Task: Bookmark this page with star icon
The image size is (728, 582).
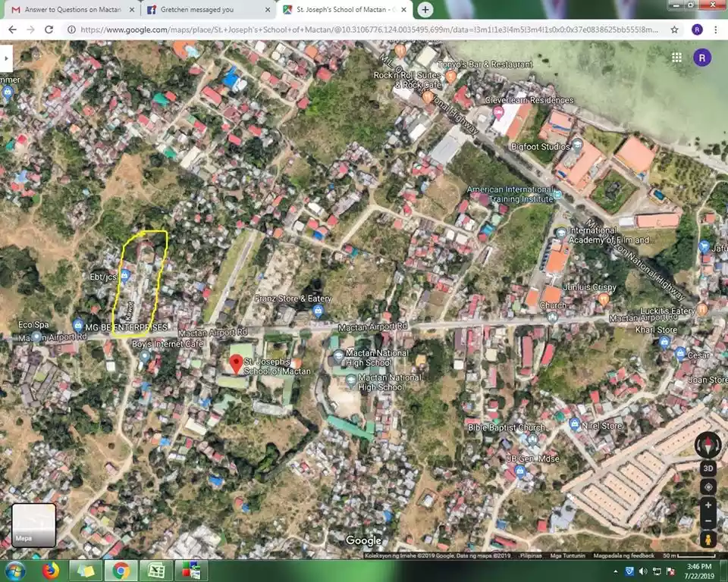Action: tap(675, 30)
